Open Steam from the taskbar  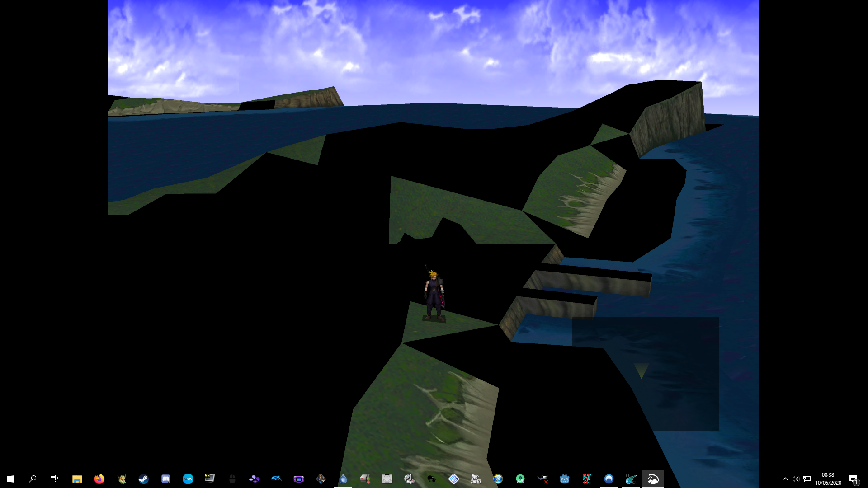[143, 479]
